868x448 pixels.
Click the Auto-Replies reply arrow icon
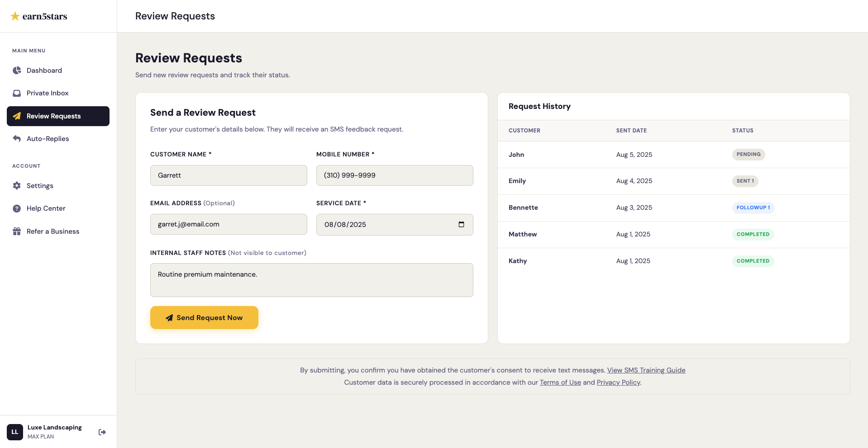click(x=17, y=139)
